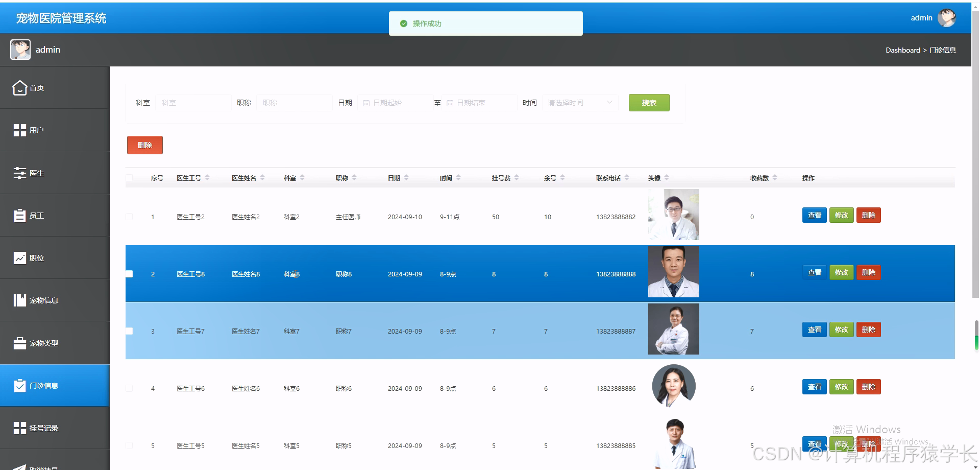
Task: Click the admin avatar in top-right corner
Action: (x=947, y=17)
